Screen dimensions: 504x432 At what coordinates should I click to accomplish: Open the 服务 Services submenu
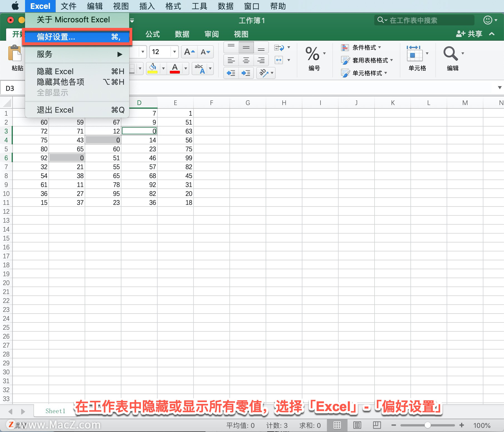(77, 54)
